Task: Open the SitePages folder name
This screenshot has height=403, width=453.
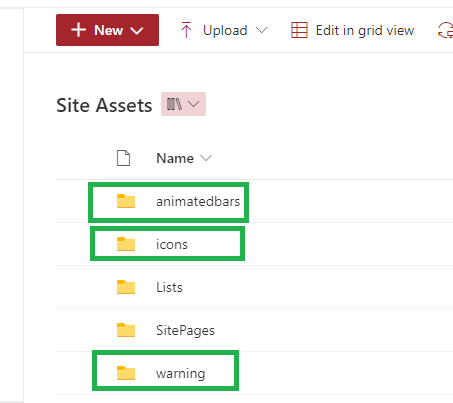Action: [x=185, y=331]
